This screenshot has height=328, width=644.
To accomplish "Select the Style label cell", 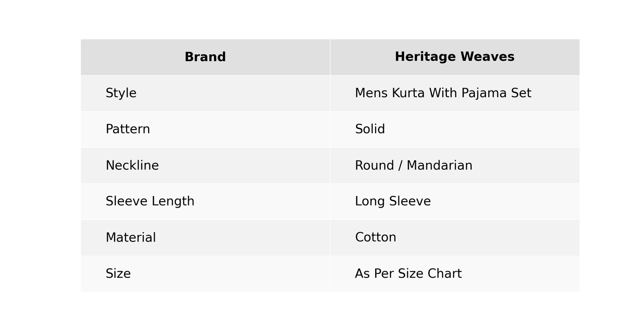I will pos(121,93).
